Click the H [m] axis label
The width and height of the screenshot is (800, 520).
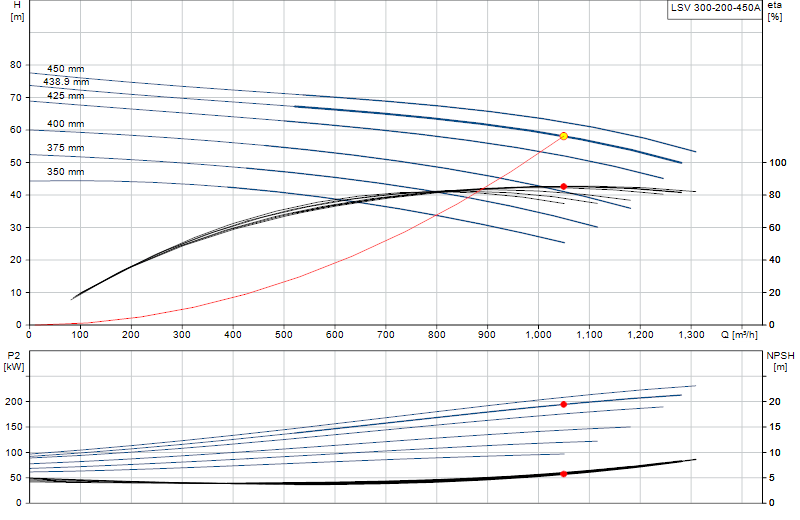17,11
